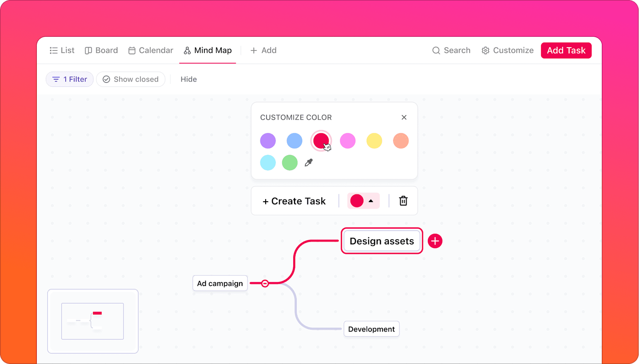Collapse the Ad campaign branch

265,283
